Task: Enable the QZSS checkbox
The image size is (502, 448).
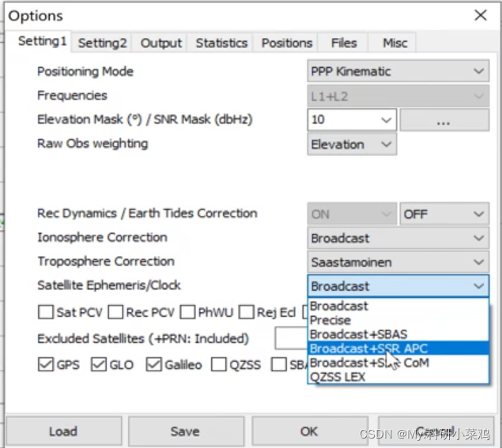Action: coord(219,364)
